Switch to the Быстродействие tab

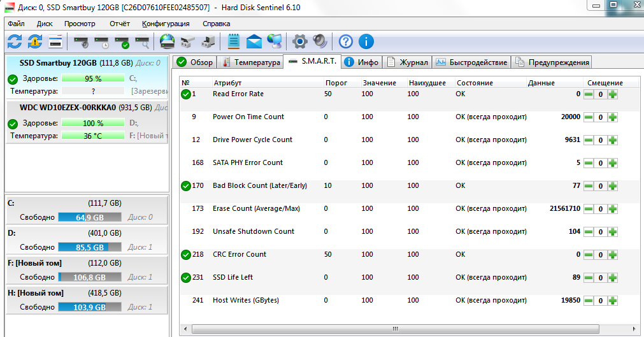(x=472, y=62)
